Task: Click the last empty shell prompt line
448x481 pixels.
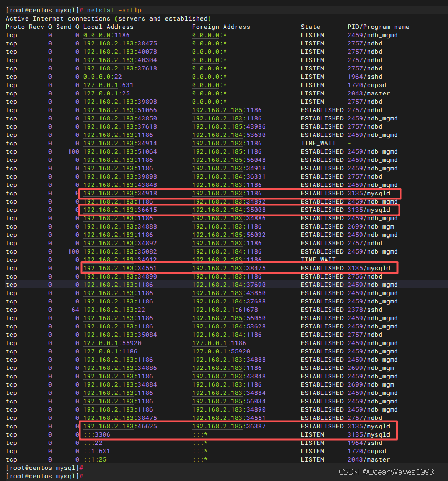Action: point(44,476)
